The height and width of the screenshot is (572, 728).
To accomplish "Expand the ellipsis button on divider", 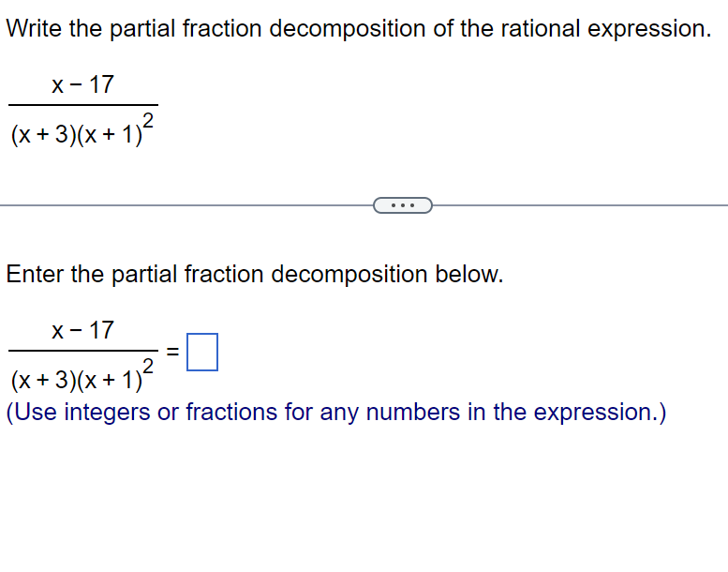I will coord(403,204).
